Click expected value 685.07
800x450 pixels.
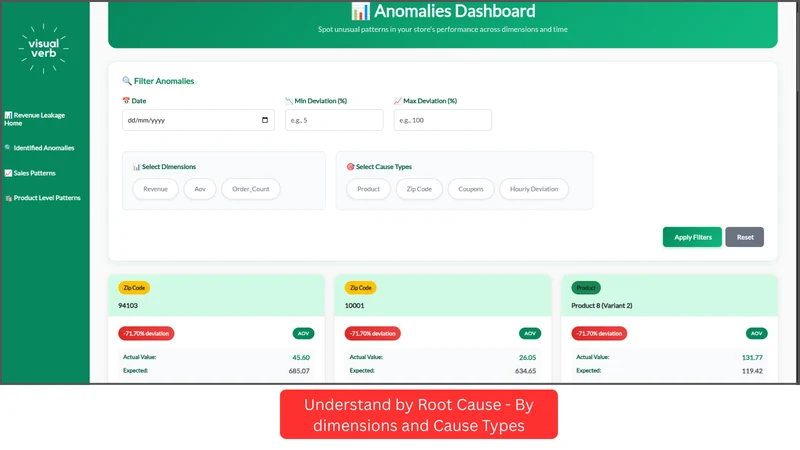[x=299, y=371]
